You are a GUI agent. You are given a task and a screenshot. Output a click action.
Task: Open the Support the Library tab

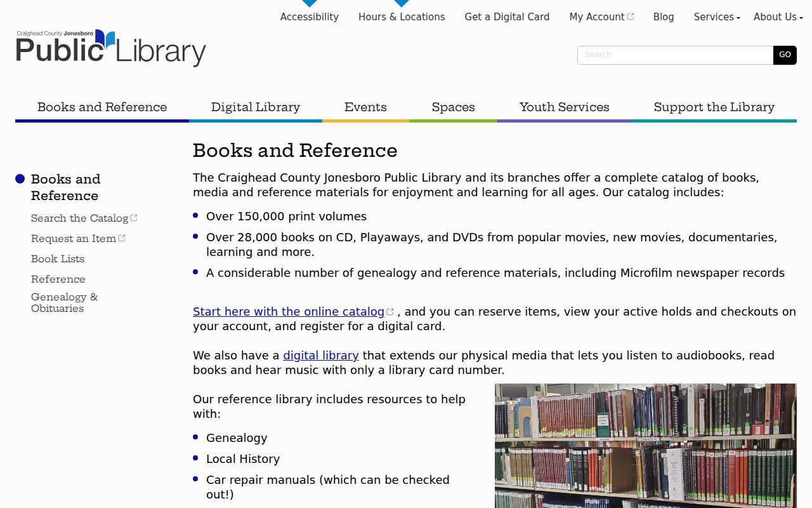(714, 107)
